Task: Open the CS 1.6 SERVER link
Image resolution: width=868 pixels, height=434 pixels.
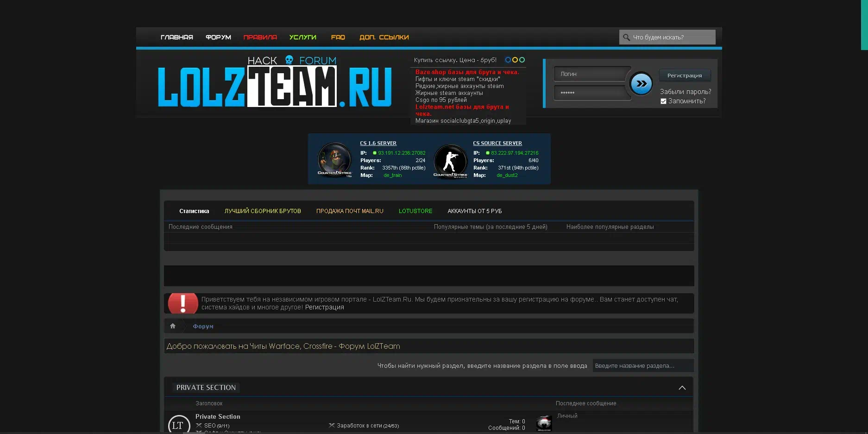Action: coord(378,143)
